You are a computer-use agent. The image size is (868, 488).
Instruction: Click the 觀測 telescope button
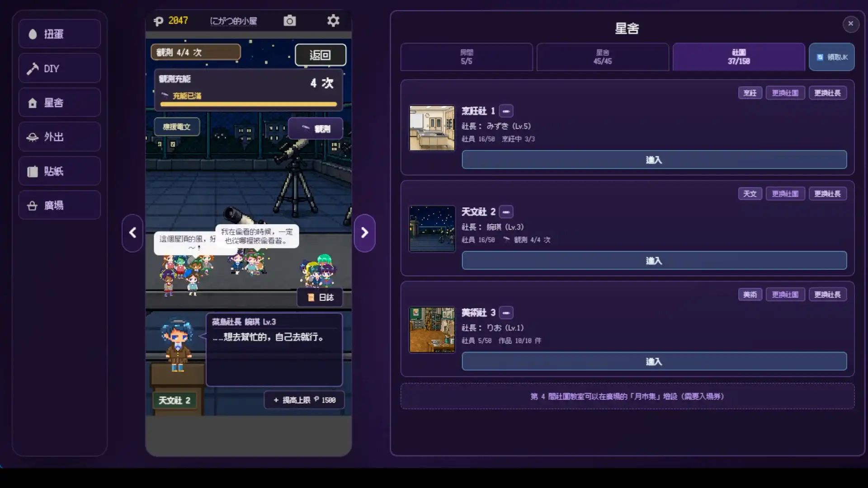tap(316, 129)
